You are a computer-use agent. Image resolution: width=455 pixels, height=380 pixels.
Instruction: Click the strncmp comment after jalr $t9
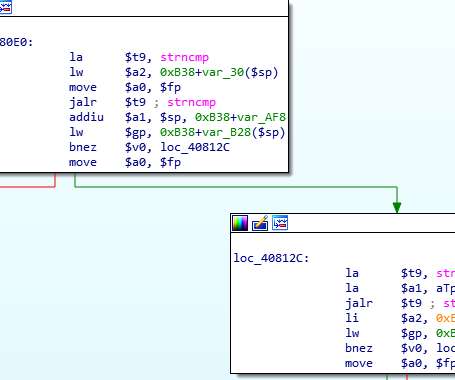coord(191,102)
